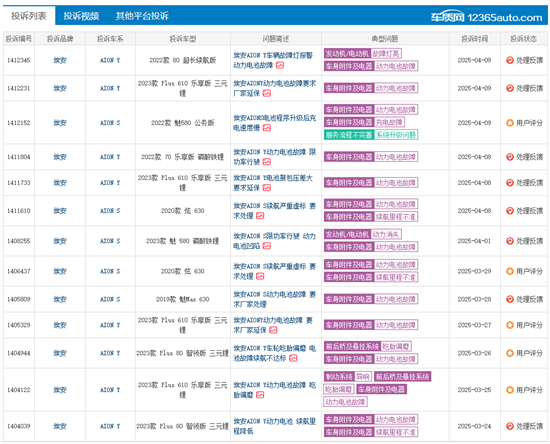Open picture icon in complaint 1406437 description
This screenshot has height=444, width=550.
click(260, 276)
